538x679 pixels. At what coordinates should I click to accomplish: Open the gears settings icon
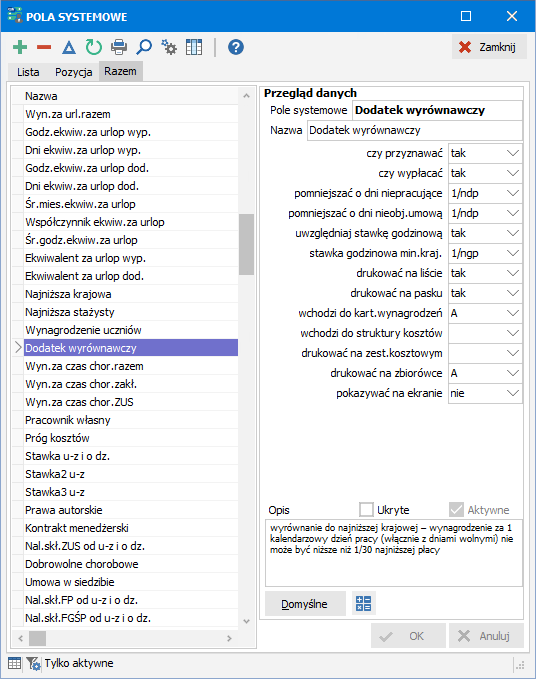169,47
